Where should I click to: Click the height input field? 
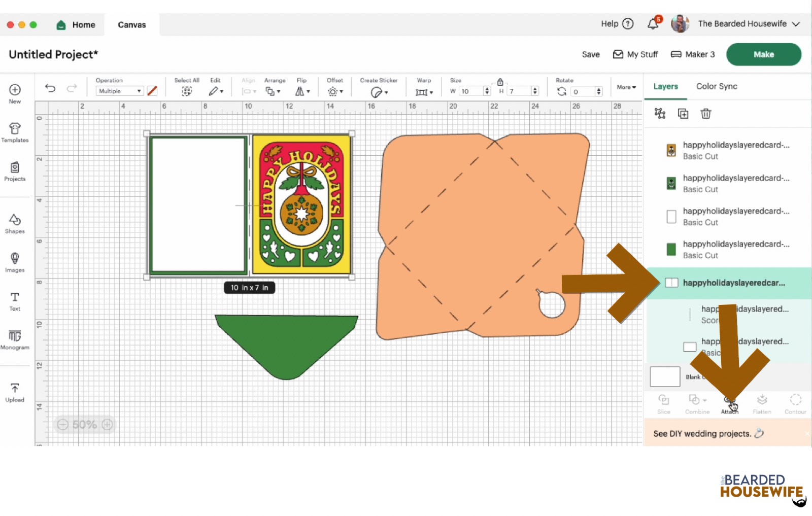[518, 91]
